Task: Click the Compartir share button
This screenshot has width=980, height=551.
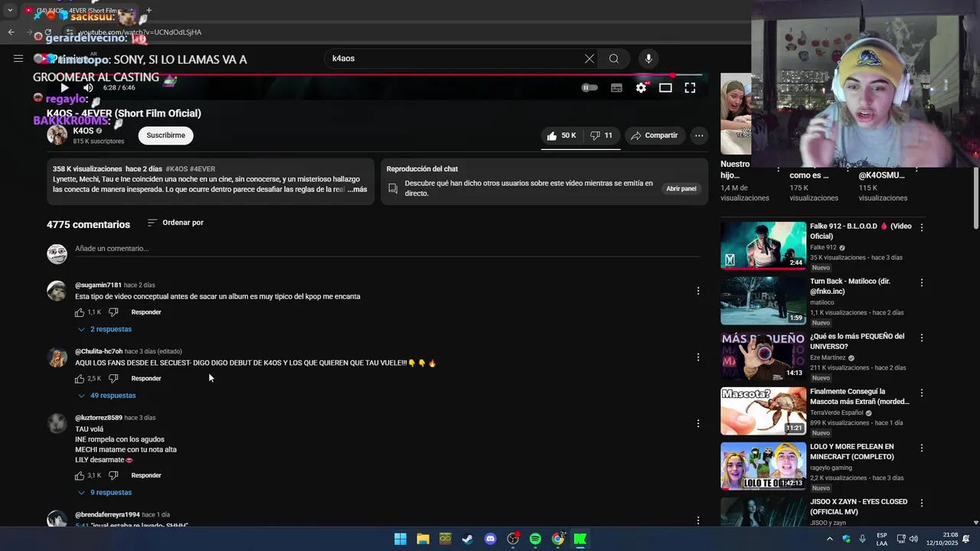Action: pyautogui.click(x=655, y=135)
